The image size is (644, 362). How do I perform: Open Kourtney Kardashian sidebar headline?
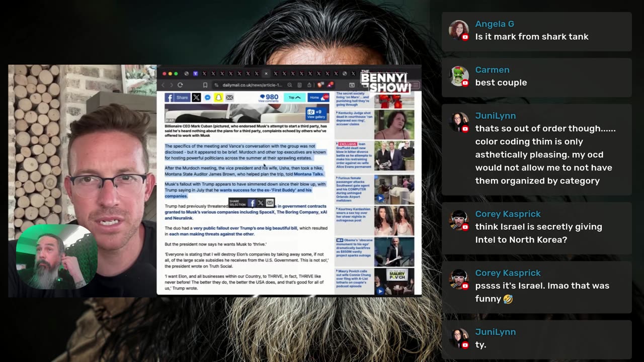[354, 215]
